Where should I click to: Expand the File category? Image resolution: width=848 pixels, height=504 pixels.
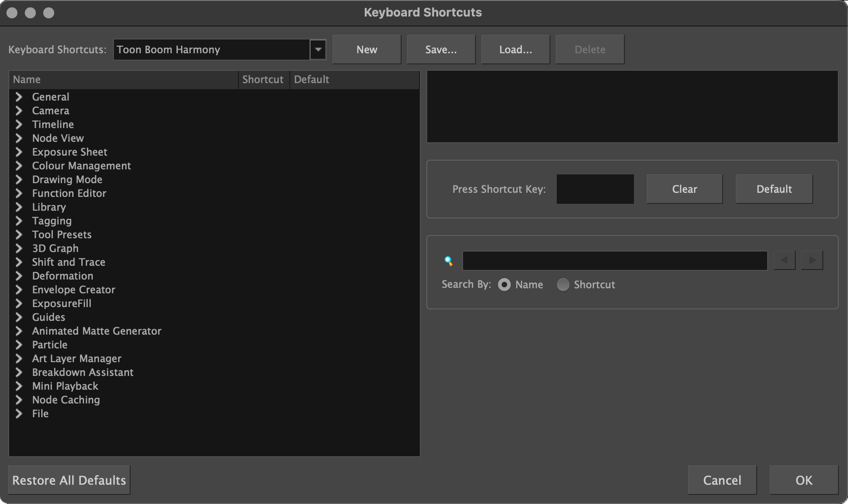(x=19, y=414)
